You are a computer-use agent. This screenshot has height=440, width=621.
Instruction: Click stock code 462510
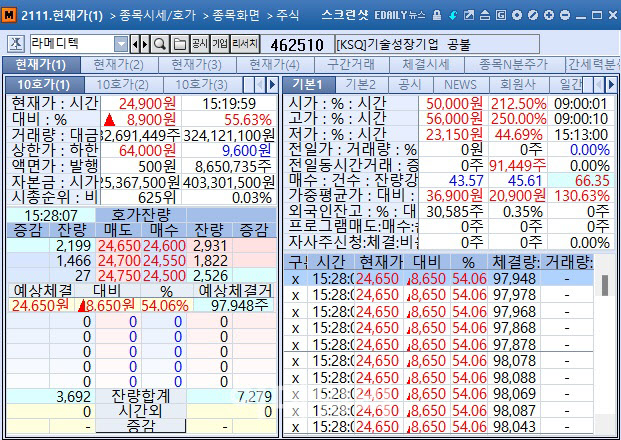(x=297, y=45)
